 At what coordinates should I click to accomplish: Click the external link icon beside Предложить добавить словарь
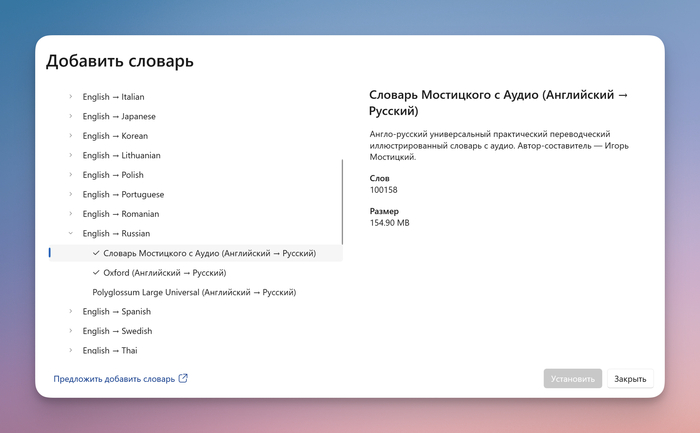(x=183, y=379)
